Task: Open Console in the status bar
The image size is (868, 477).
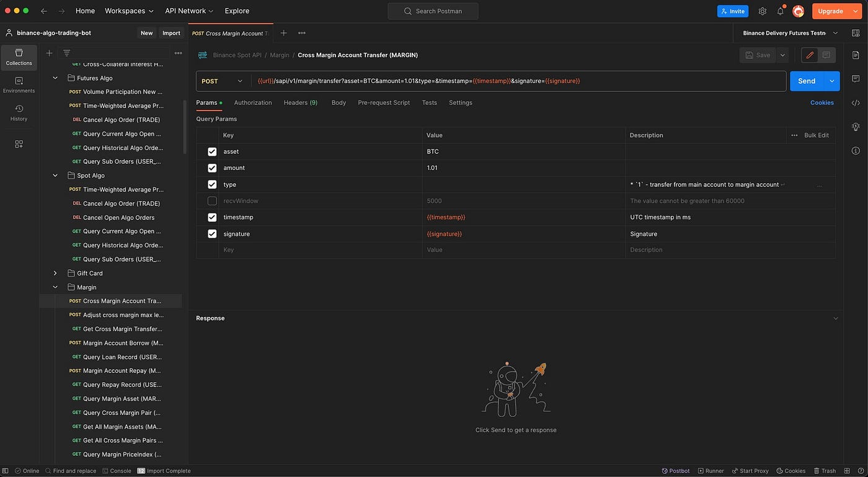Action: click(117, 471)
